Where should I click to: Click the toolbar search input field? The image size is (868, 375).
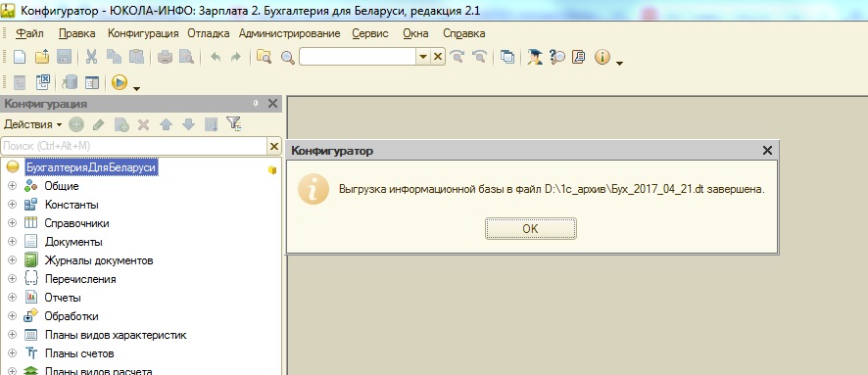click(x=358, y=57)
